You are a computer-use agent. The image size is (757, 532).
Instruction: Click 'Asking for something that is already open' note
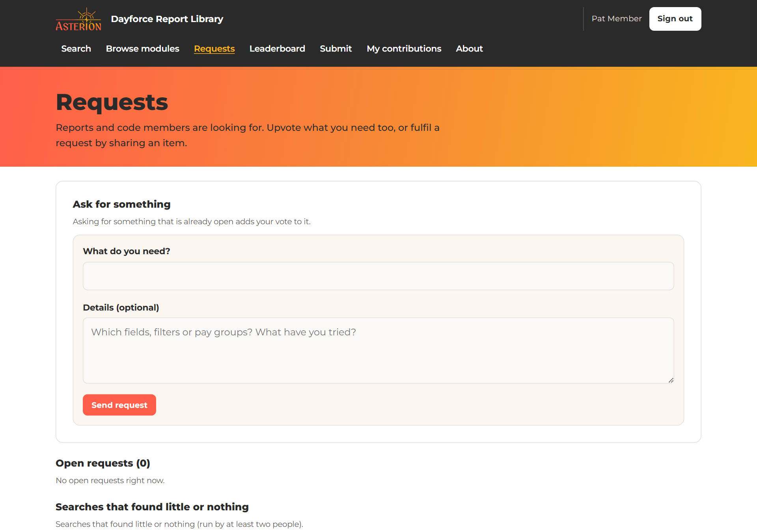click(192, 221)
